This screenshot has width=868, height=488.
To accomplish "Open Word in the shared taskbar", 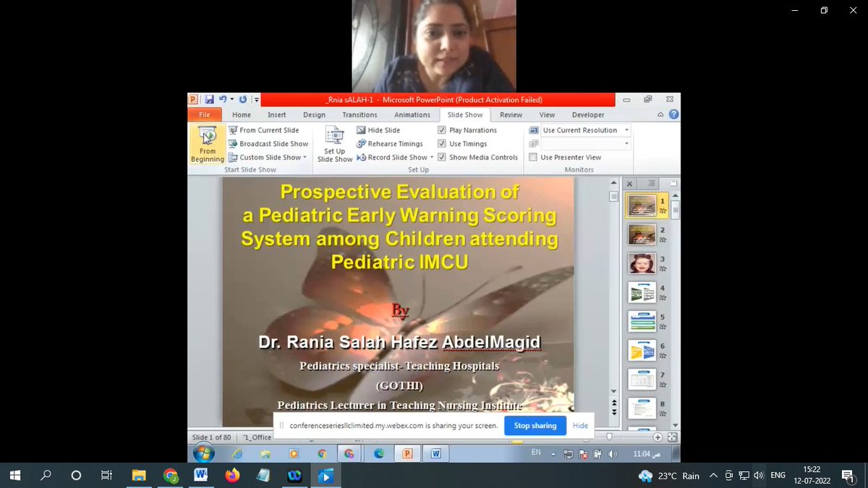I will point(436,454).
